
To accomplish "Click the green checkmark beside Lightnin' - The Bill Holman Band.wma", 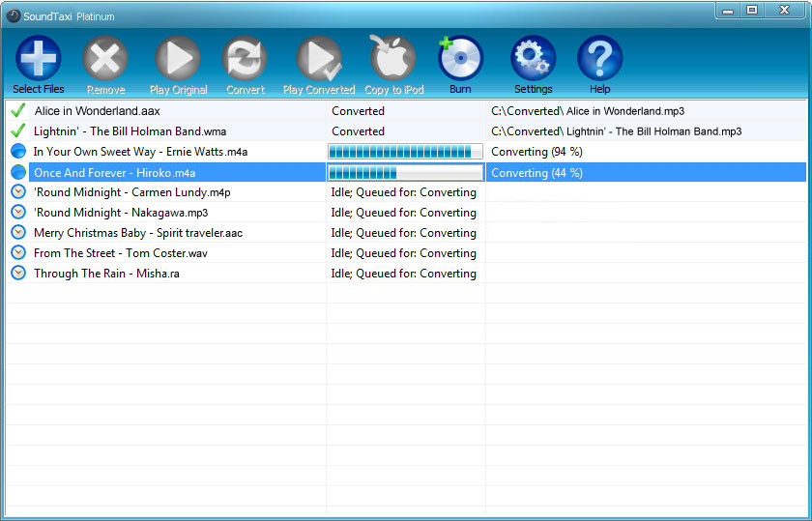I will (x=18, y=130).
